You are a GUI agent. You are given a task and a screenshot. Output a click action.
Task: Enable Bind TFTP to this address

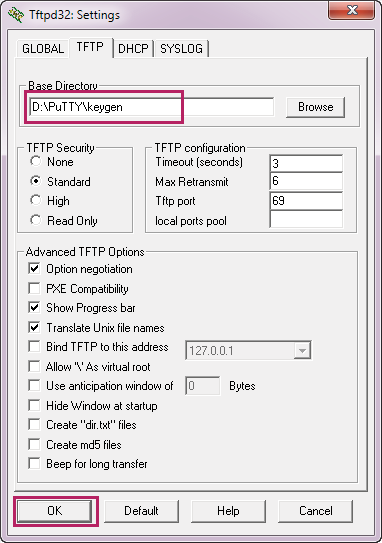34,347
